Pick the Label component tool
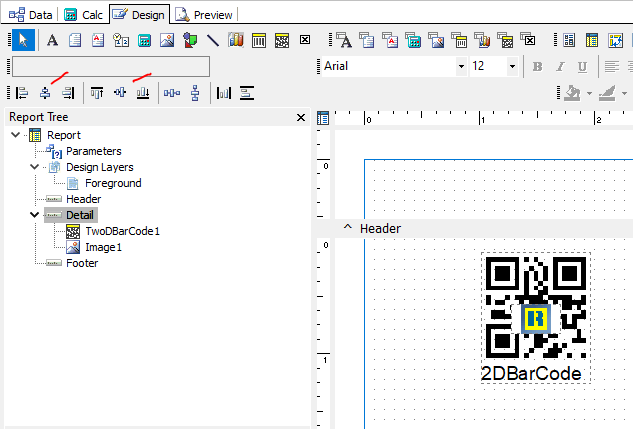633x429 pixels. pos(52,40)
